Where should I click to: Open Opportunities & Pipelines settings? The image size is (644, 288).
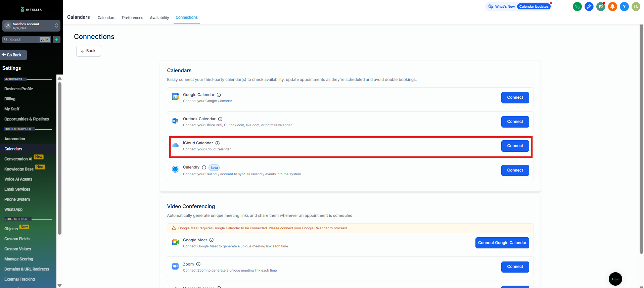pos(27,119)
